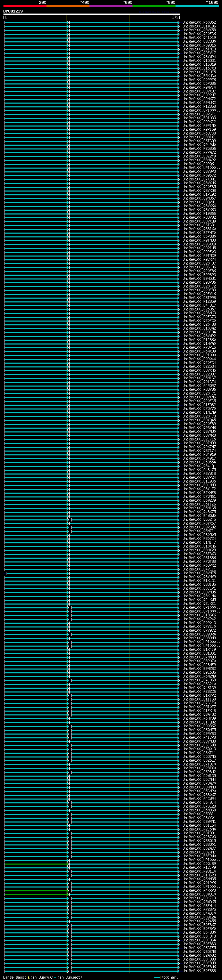Select alignment label UniRef100_A4XKV3
The width and height of the screenshot is (222, 980).
pos(199,890)
